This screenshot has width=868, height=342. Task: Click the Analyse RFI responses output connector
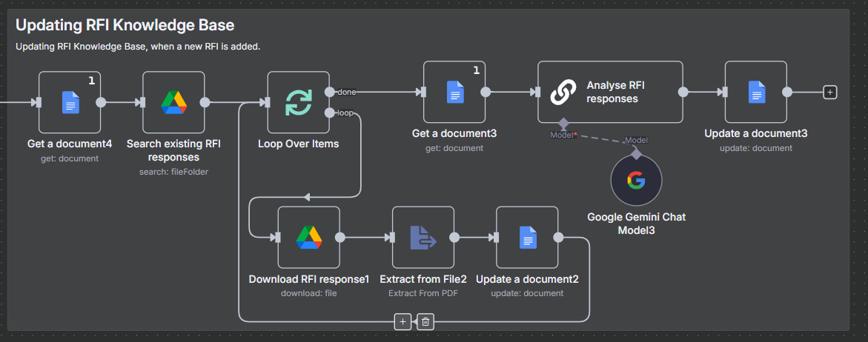683,92
